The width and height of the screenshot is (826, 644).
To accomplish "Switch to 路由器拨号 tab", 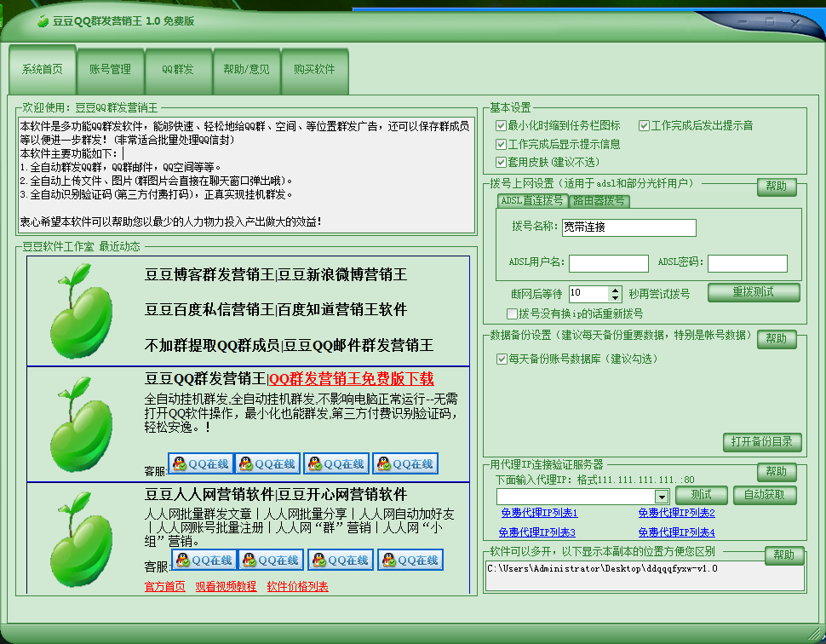I will click(599, 201).
